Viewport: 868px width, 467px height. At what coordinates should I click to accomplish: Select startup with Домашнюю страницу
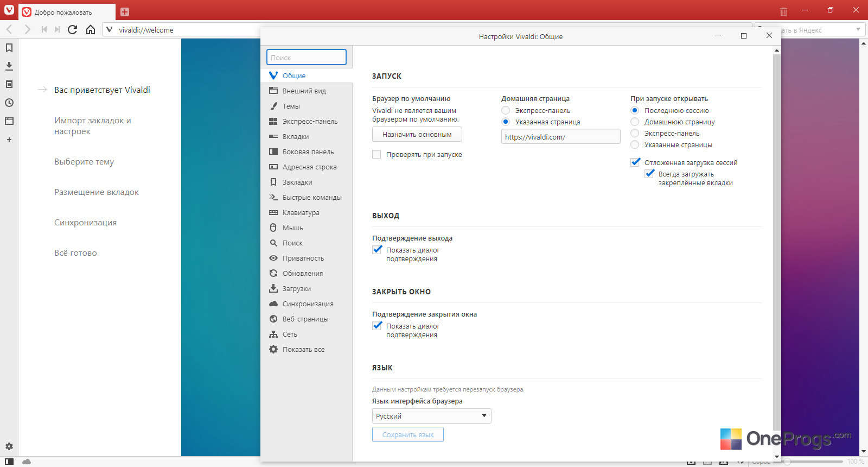coord(635,122)
